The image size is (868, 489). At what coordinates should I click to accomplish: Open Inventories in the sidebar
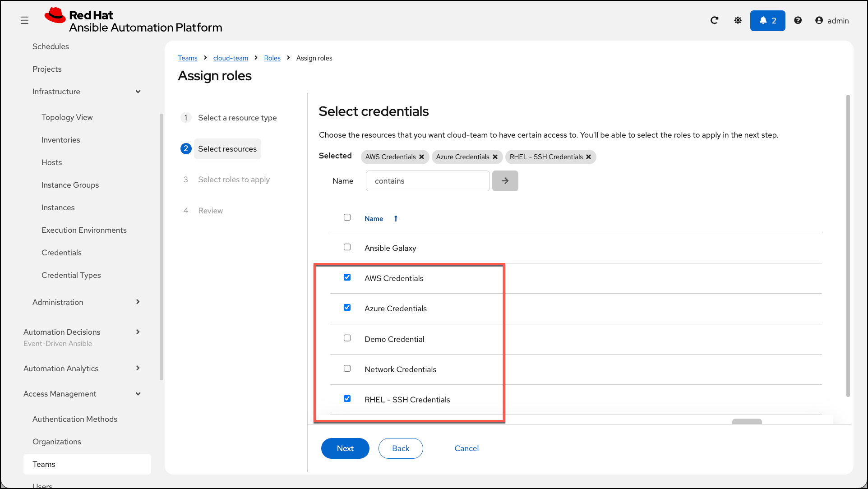[61, 140]
